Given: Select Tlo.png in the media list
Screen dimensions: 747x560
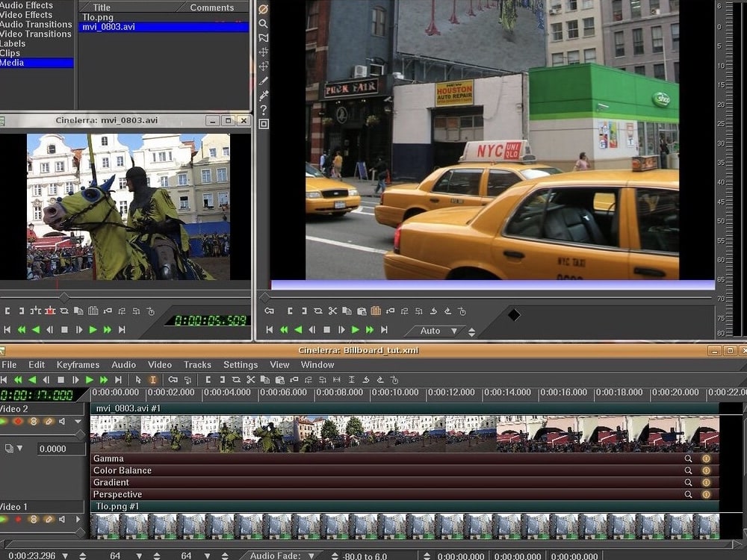Looking at the screenshot, I should tap(164, 17).
